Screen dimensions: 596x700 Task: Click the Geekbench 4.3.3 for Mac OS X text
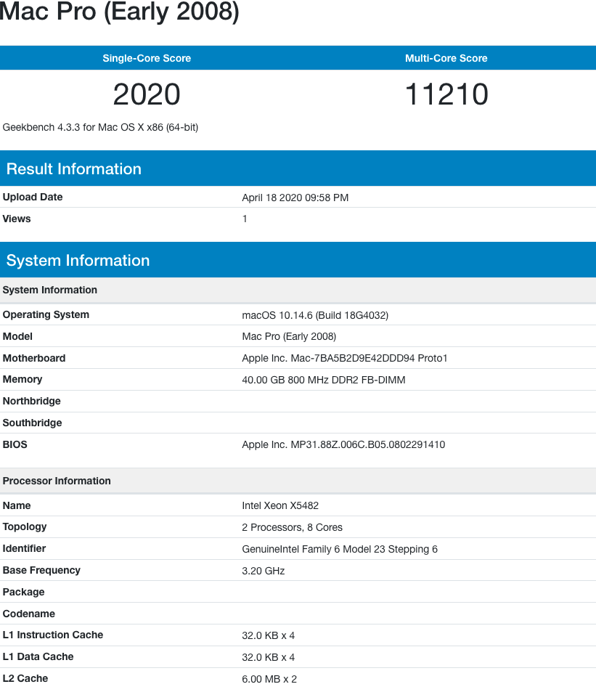(100, 127)
